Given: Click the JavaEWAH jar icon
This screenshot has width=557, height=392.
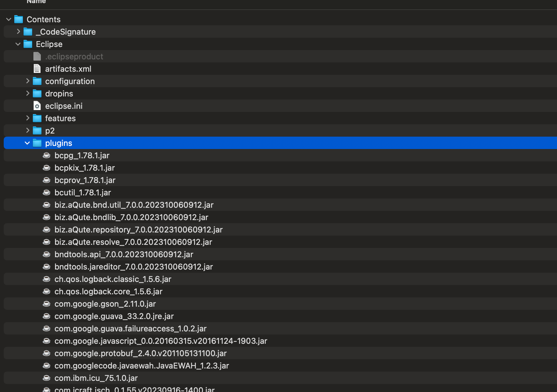Looking at the screenshot, I should 46,365.
